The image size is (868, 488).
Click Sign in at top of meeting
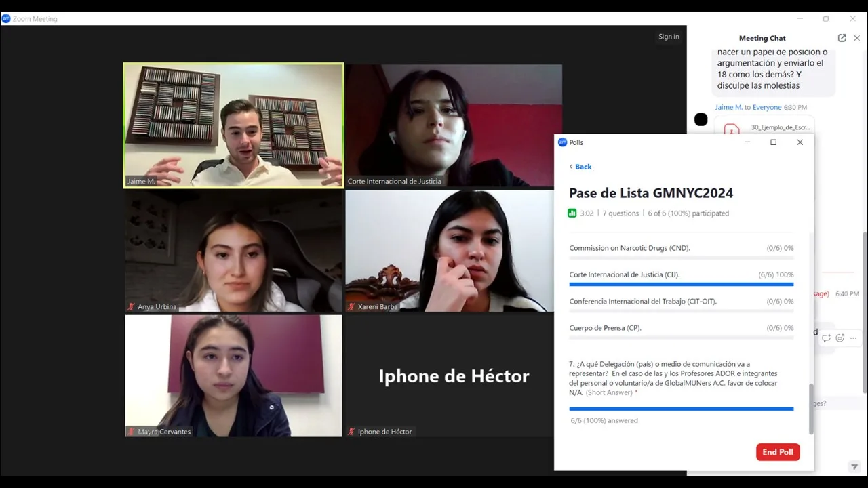tap(668, 37)
